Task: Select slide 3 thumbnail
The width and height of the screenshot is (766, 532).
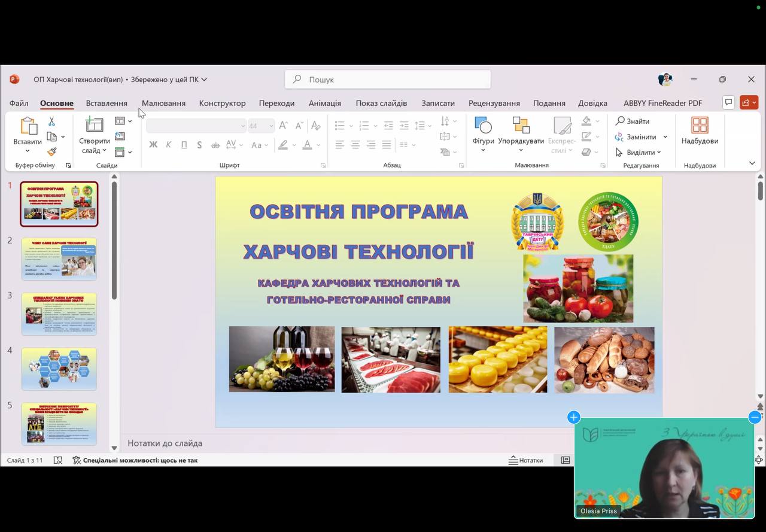Action: (59, 314)
